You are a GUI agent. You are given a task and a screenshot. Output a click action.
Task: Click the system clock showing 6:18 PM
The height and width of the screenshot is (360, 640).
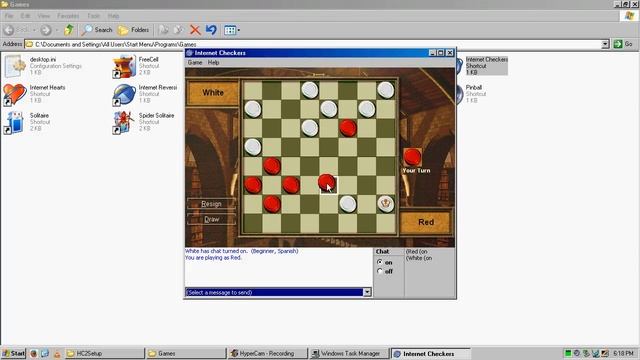tap(623, 353)
